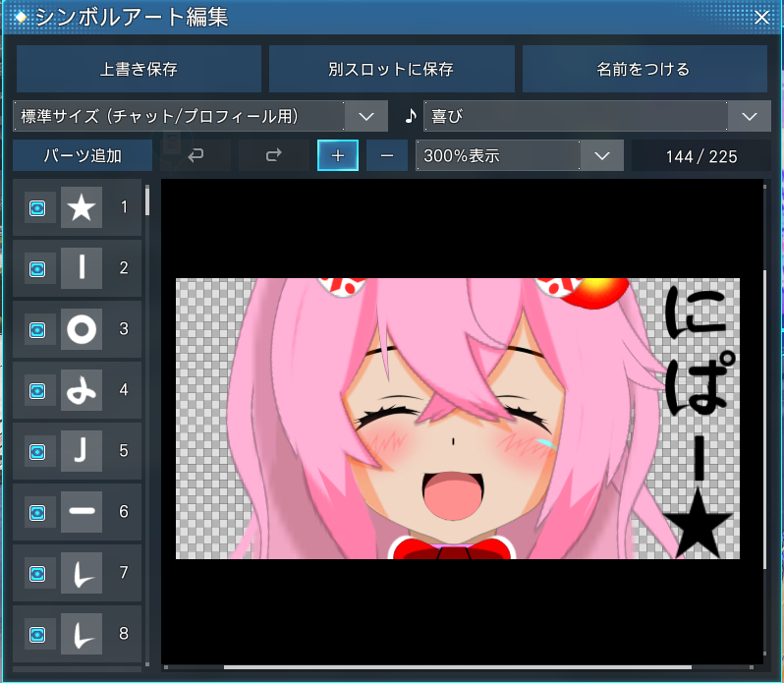This screenshot has height=683, width=784.
Task: Click 別スロットに保存 to save in another slot
Action: coord(392,69)
